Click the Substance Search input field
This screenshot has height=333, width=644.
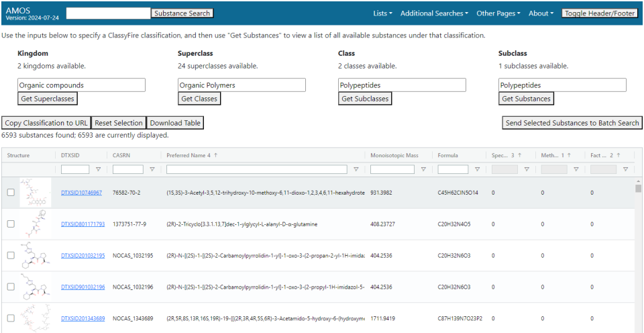click(108, 13)
